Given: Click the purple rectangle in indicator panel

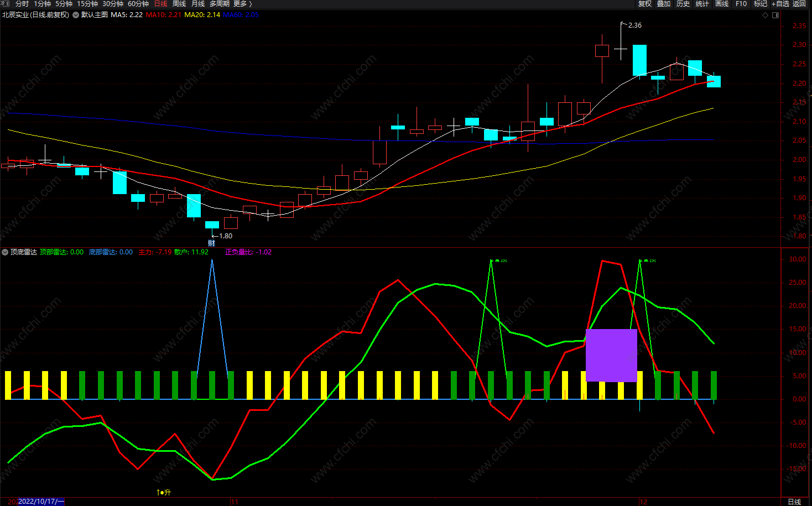Looking at the screenshot, I should point(611,356).
